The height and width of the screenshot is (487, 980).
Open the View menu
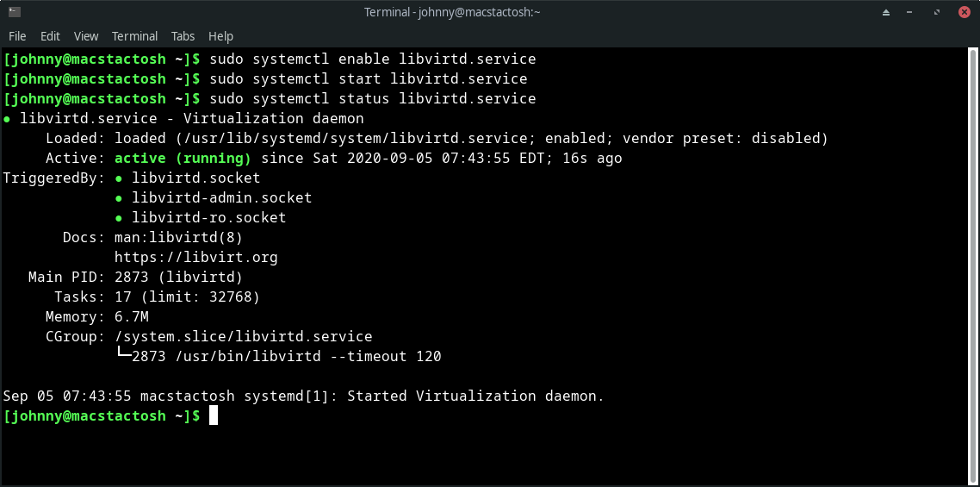(86, 36)
